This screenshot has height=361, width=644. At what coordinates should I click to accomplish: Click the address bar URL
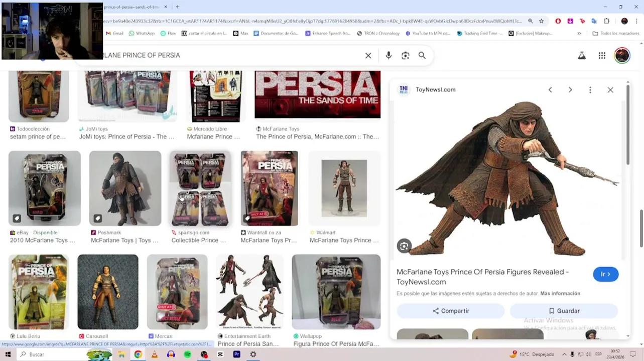tap(311, 21)
